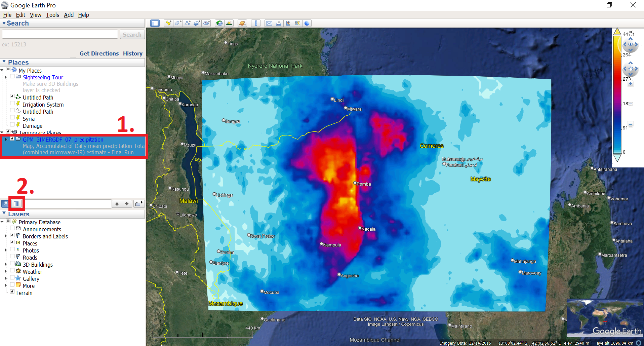Uncheck the Terrain layer
Screen dimensions: 644x346
tap(12, 292)
